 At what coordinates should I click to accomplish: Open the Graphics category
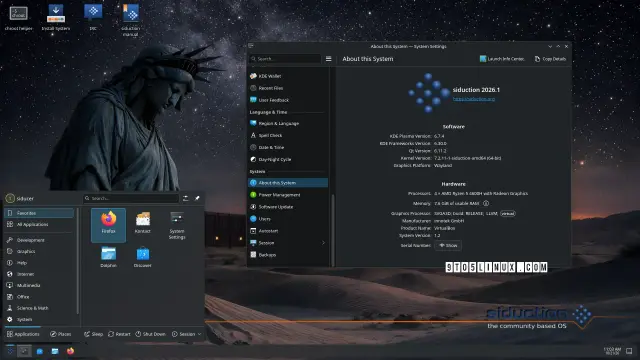(39, 251)
